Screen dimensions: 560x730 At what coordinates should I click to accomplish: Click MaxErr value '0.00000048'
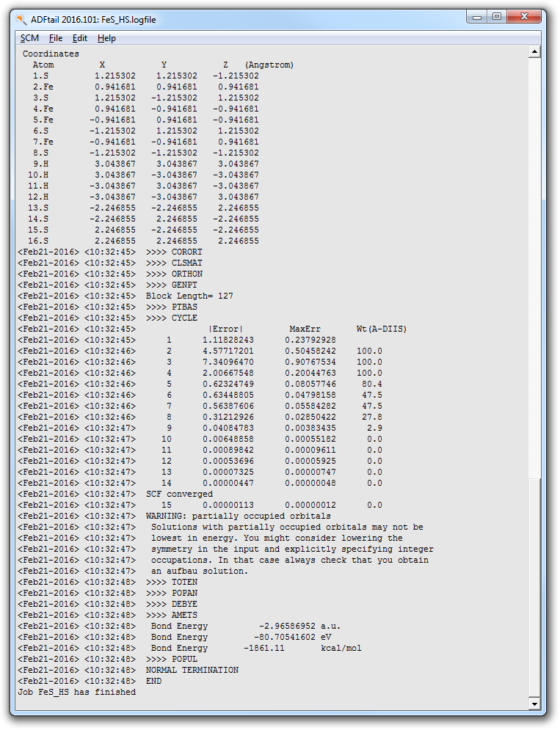(310, 483)
